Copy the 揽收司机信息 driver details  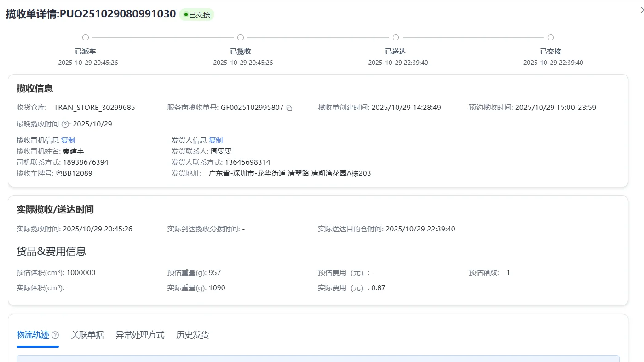[68, 140]
